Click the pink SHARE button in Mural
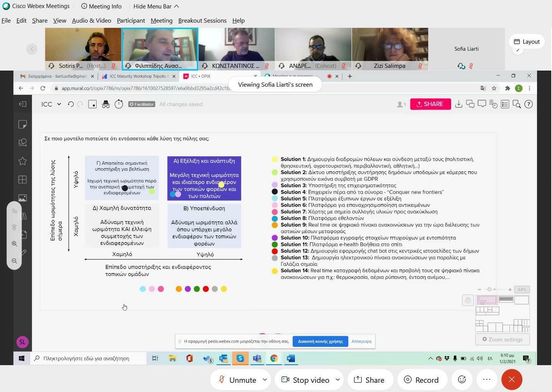 [430, 104]
